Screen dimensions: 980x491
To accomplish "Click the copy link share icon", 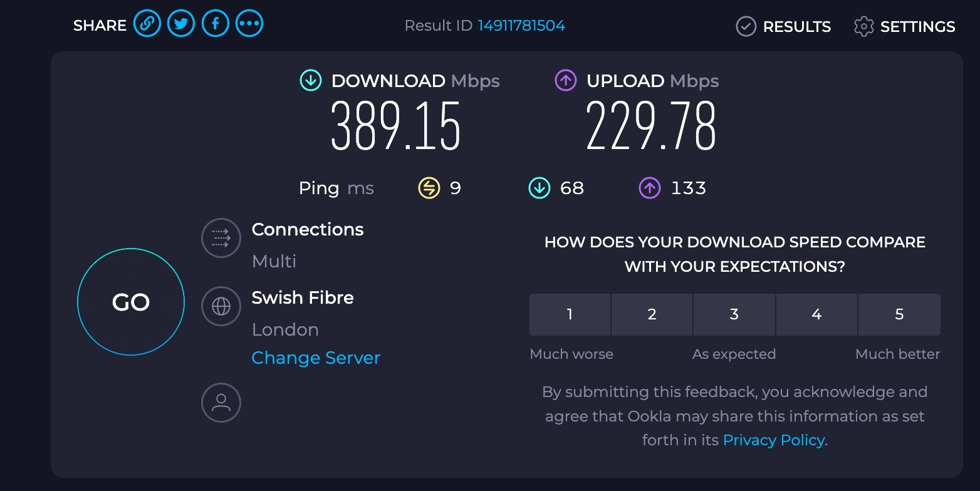I will coord(147,24).
